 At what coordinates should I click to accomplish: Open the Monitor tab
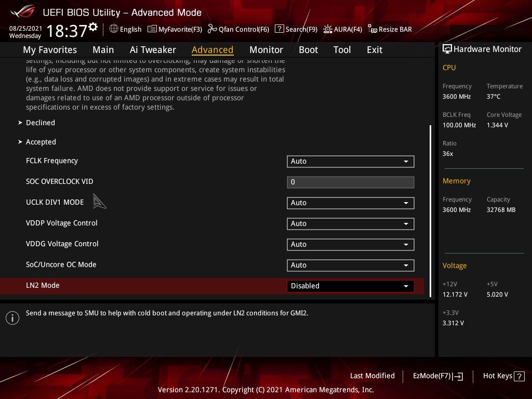click(x=266, y=49)
